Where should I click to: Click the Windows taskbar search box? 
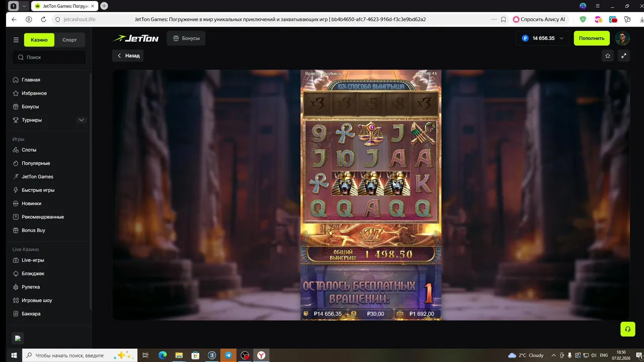click(x=79, y=355)
